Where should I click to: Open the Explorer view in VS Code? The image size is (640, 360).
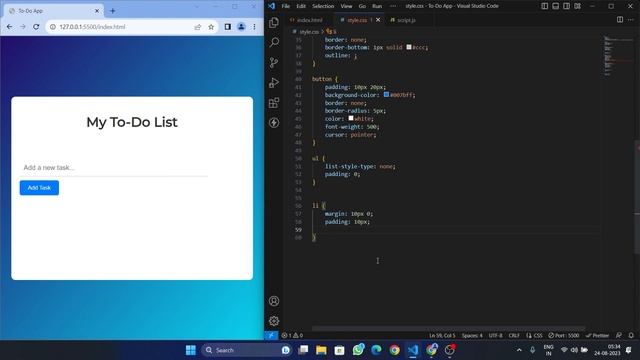click(x=274, y=22)
